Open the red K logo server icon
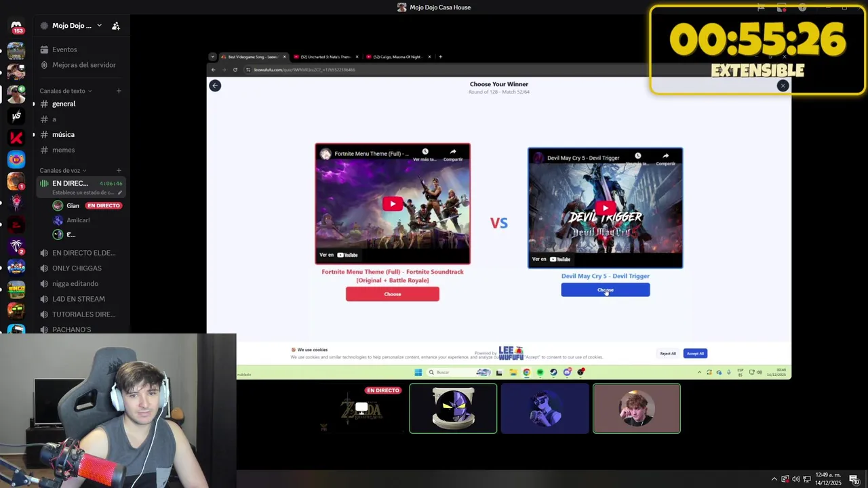Image resolution: width=868 pixels, height=488 pixels. (16, 138)
